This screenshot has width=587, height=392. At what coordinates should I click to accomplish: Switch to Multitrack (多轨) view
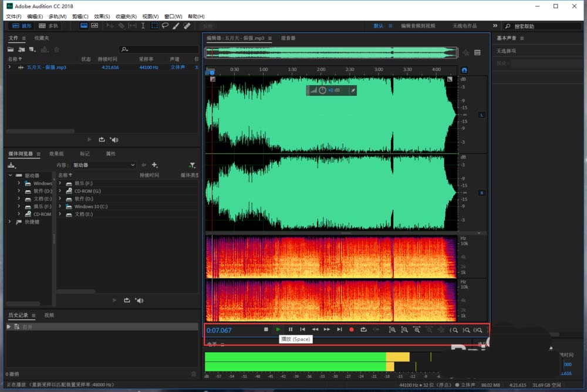pyautogui.click(x=49, y=26)
